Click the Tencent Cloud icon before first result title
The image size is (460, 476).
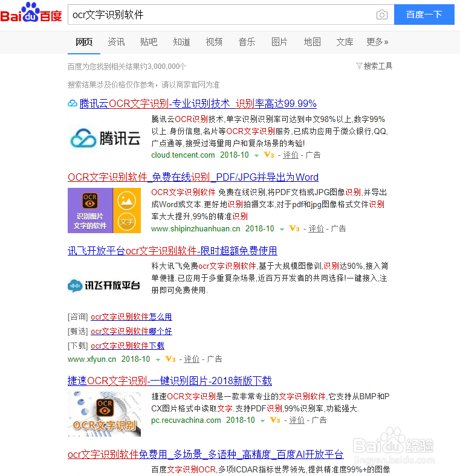tap(73, 103)
